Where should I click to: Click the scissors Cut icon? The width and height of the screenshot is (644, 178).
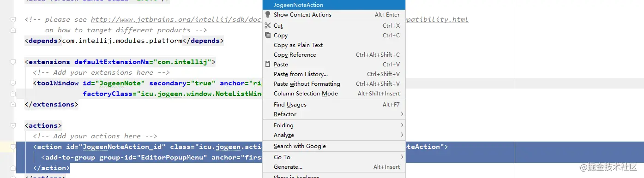[x=268, y=25]
